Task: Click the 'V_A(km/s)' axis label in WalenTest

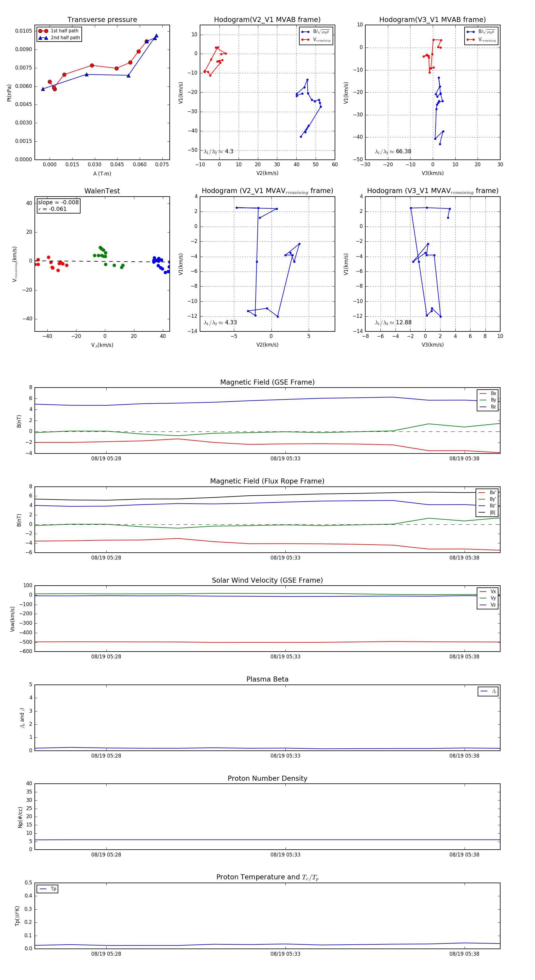Action: tap(102, 345)
